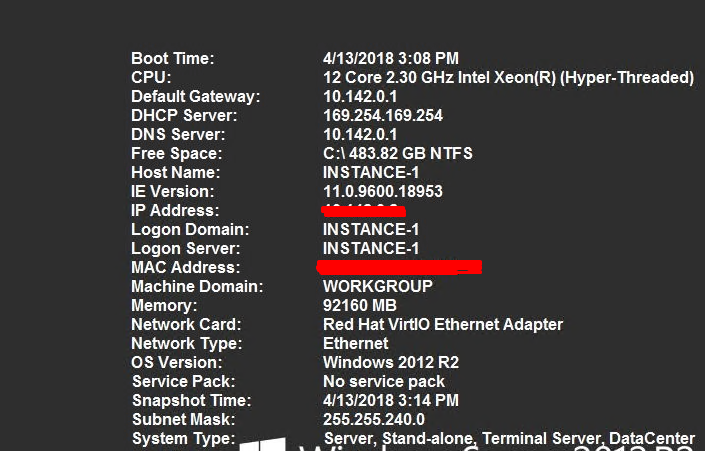
Task: Click the 'Memory:' label
Action: point(164,305)
